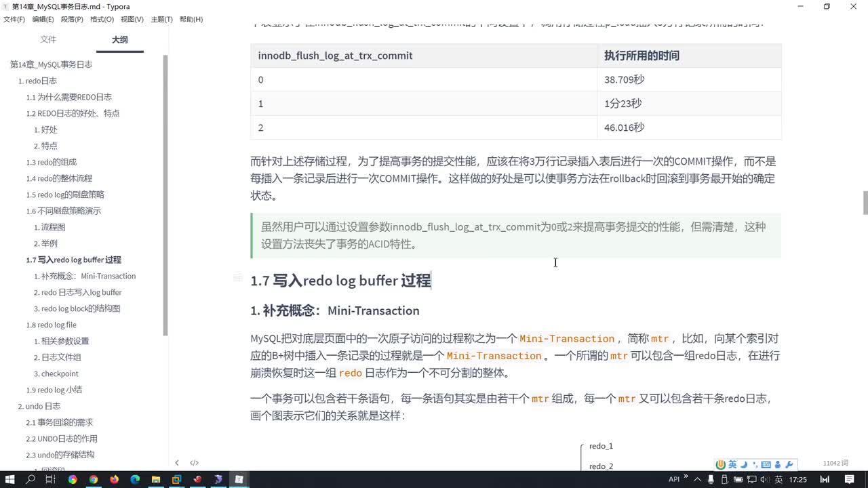868x488 pixels.
Task: Go to 1.5 redo log的刷盘策略
Action: coord(65,195)
